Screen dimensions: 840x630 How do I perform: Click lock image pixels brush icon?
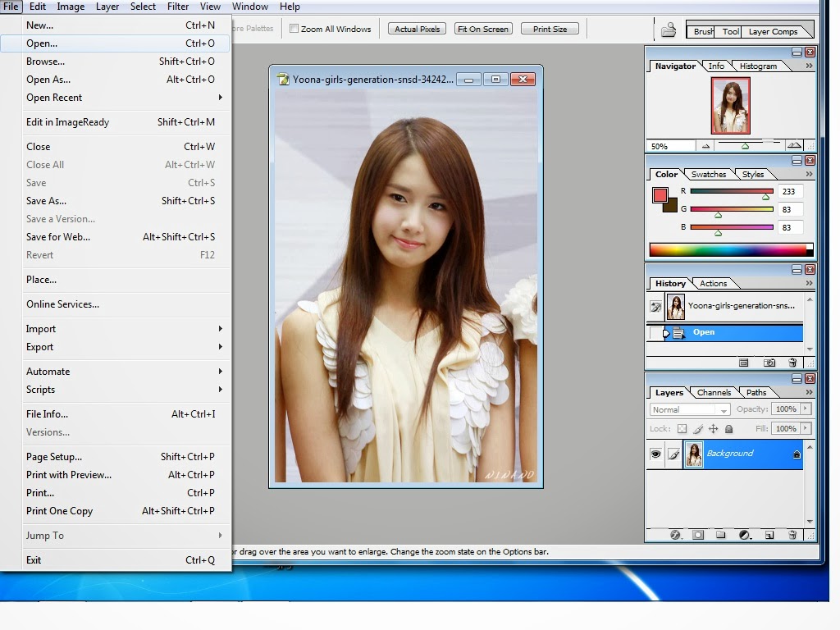698,428
